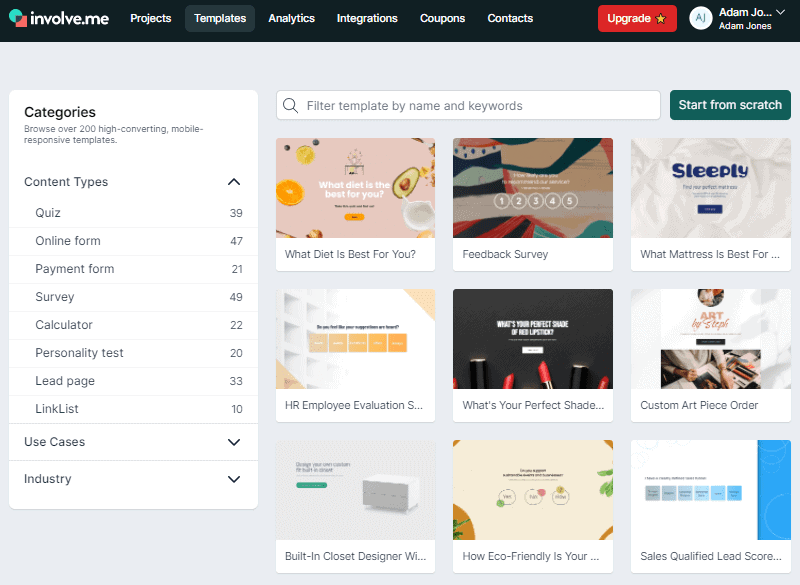
Task: Open the red lipstick shade thumbnail
Action: point(533,339)
